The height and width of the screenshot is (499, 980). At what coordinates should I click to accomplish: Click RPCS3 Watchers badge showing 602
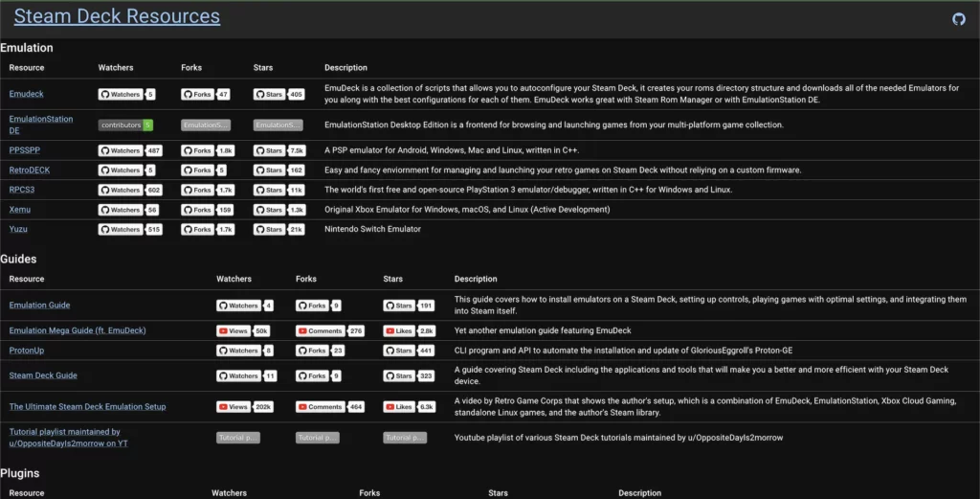(130, 190)
